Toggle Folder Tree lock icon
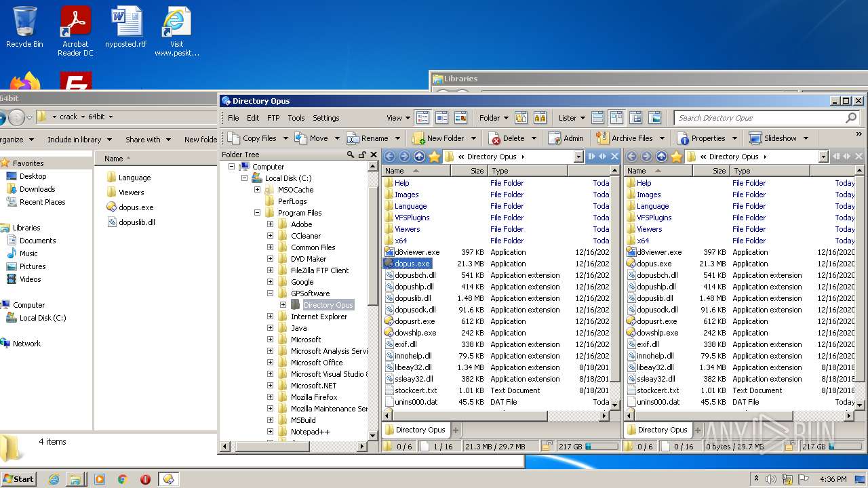 tap(362, 155)
